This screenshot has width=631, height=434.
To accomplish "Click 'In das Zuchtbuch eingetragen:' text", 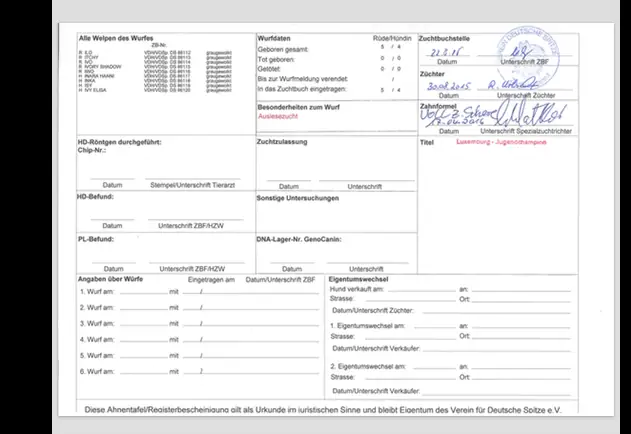I will pos(302,89).
